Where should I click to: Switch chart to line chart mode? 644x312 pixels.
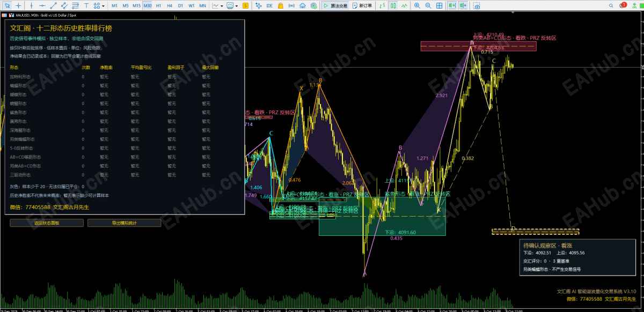(404, 5)
